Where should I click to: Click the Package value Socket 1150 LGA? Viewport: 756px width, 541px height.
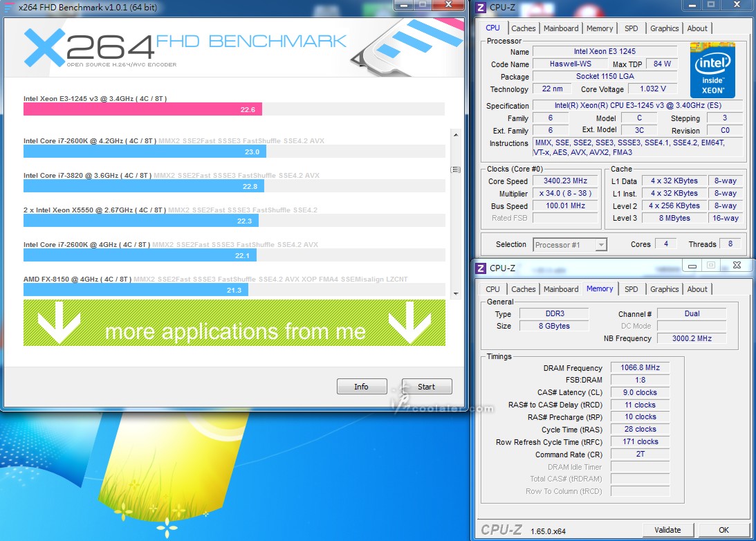[605, 77]
